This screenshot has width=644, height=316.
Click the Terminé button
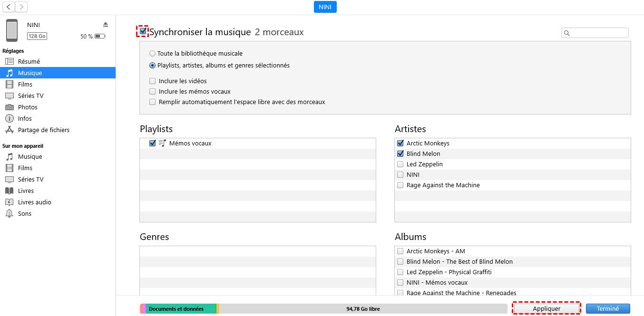tap(608, 309)
